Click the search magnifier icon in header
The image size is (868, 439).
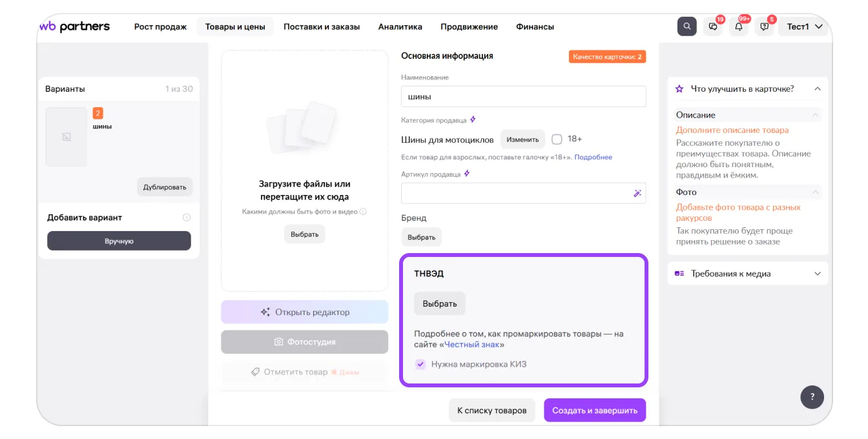click(687, 26)
